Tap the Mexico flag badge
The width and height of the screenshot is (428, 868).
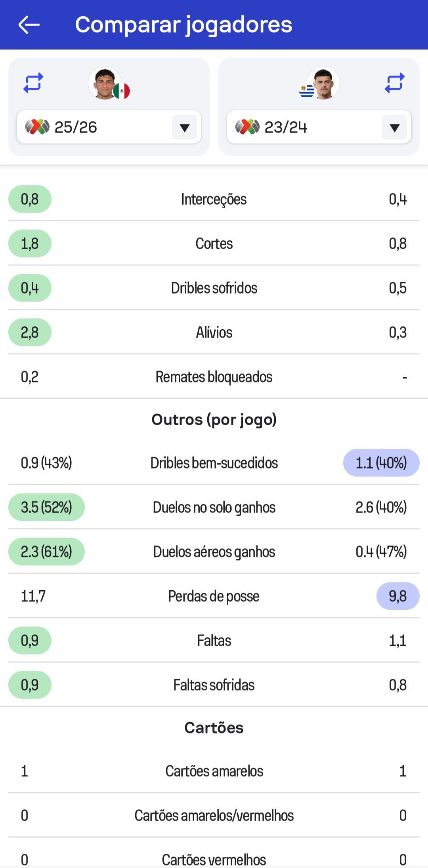coord(122,91)
